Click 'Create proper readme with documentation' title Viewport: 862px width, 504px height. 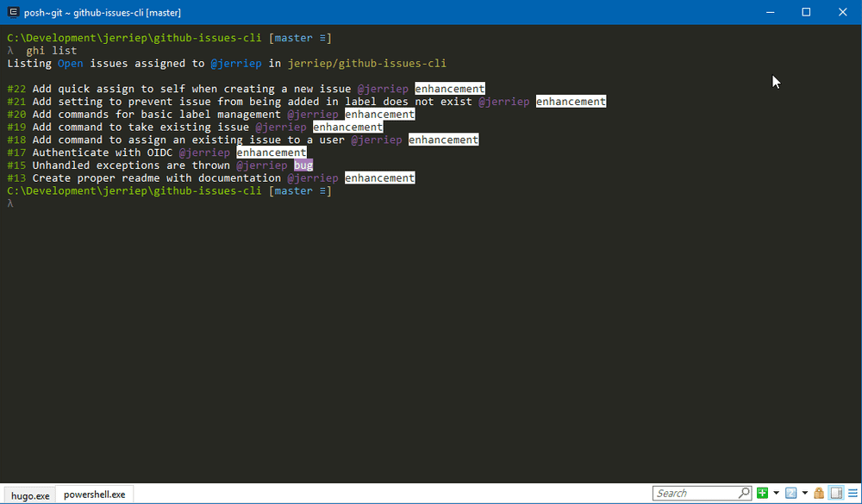coord(157,178)
